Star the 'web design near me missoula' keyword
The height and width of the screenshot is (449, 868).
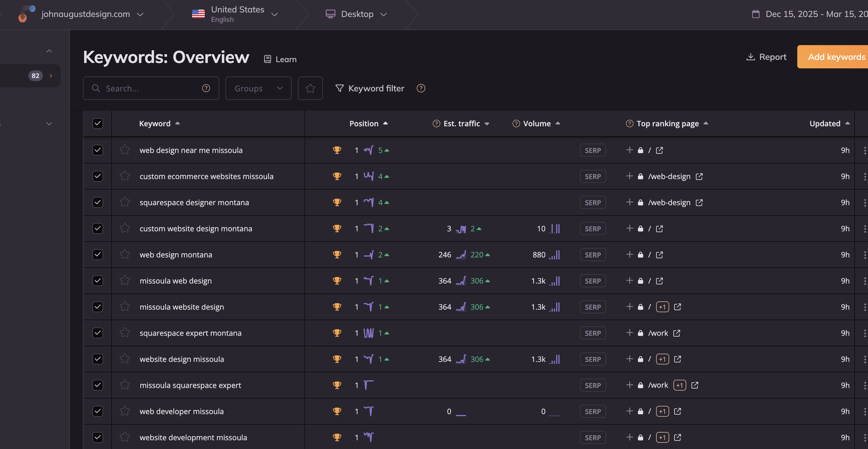pyautogui.click(x=125, y=150)
